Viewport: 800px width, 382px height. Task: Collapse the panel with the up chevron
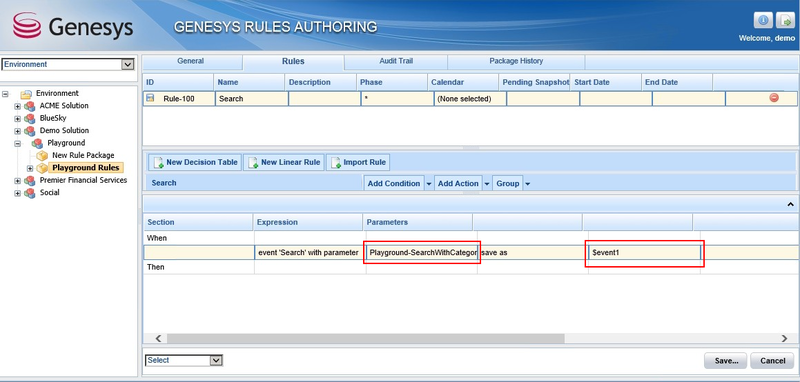790,204
